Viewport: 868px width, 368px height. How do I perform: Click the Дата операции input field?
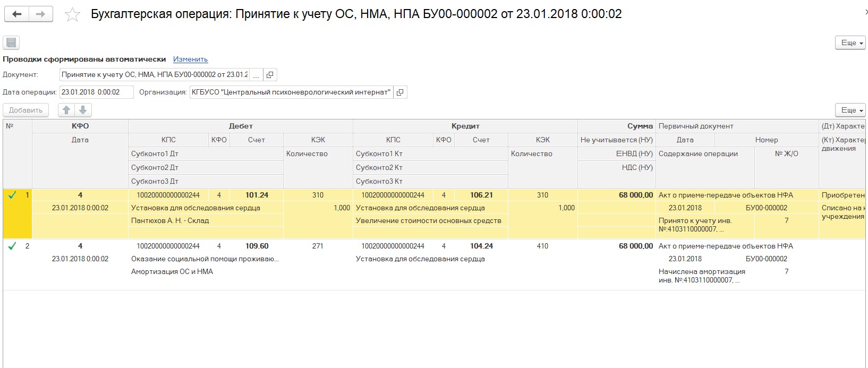coord(97,92)
